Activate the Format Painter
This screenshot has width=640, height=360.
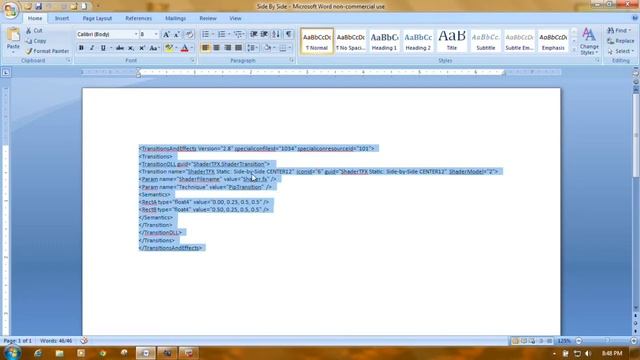tap(47, 51)
